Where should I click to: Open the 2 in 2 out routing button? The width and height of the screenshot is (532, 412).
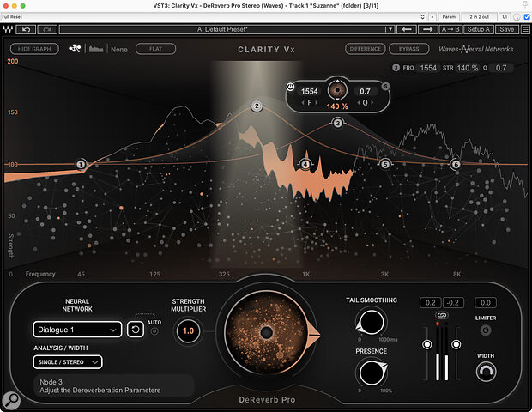coord(480,16)
